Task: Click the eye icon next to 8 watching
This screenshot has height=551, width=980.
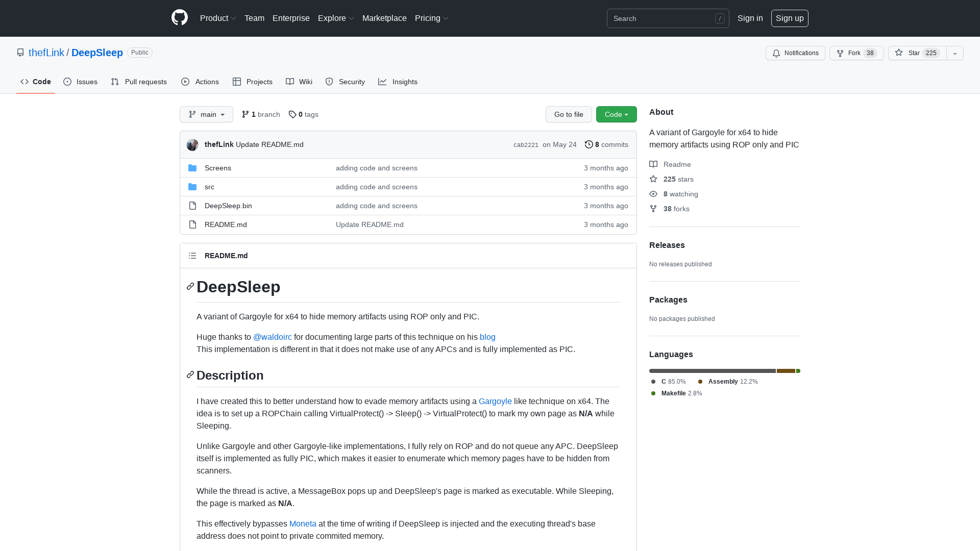Action: (653, 194)
